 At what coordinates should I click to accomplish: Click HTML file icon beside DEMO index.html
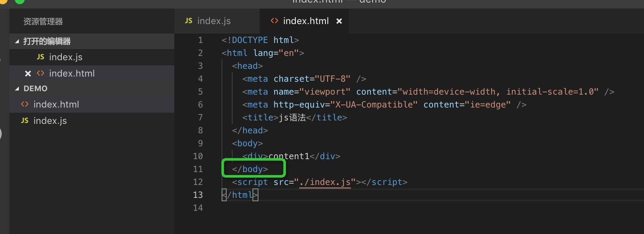pos(25,105)
